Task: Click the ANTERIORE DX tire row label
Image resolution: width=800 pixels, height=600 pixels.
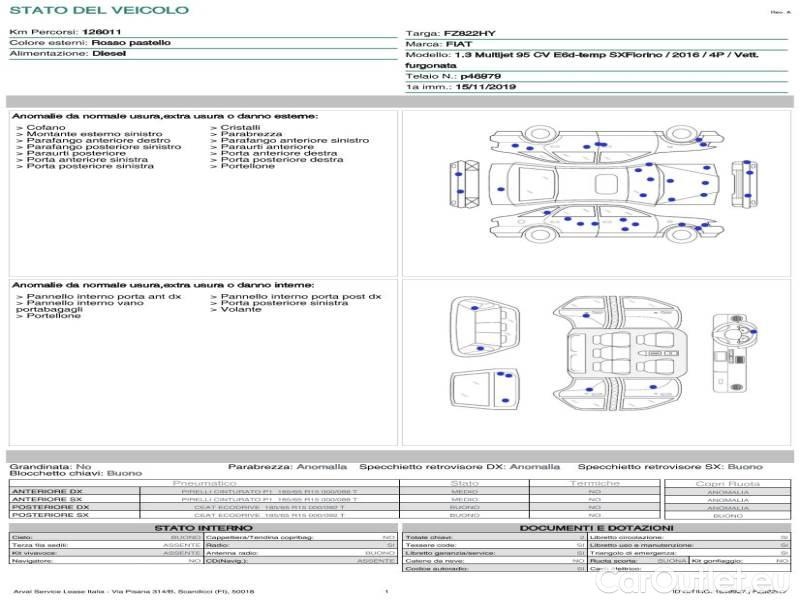Action: tap(46, 492)
